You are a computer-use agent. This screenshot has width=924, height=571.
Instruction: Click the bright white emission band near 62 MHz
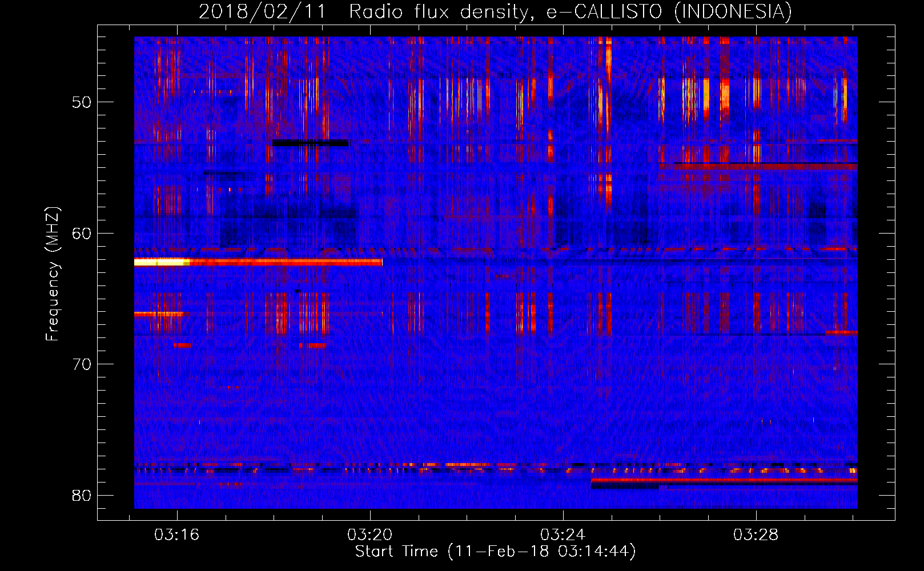click(162, 262)
